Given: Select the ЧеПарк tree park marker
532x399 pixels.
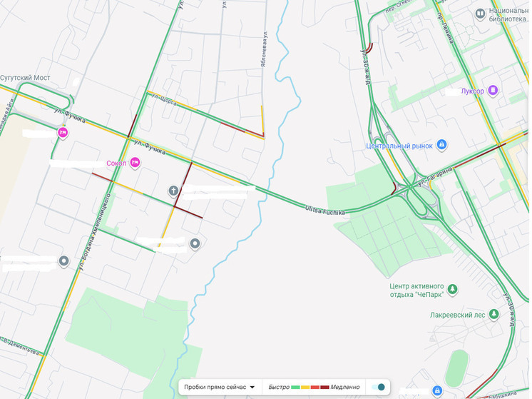Looking at the screenshot, I should click(452, 290).
